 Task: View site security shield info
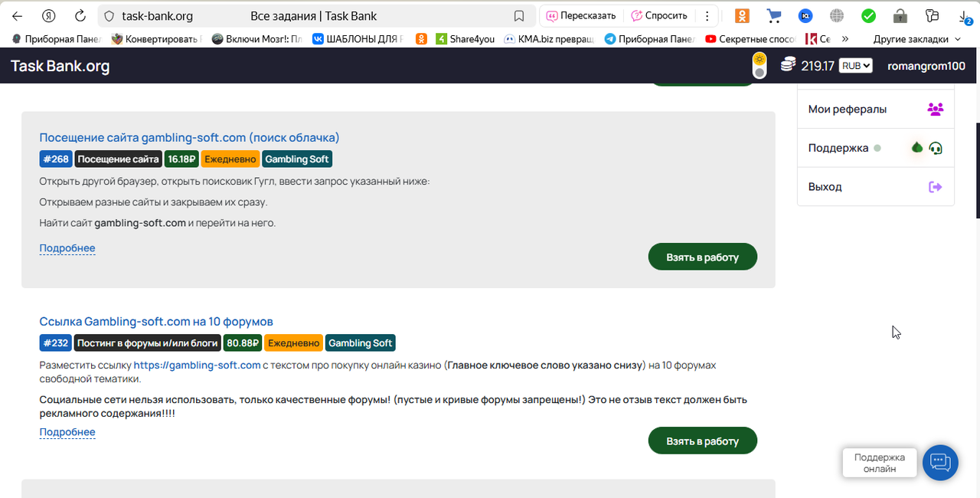coord(108,16)
